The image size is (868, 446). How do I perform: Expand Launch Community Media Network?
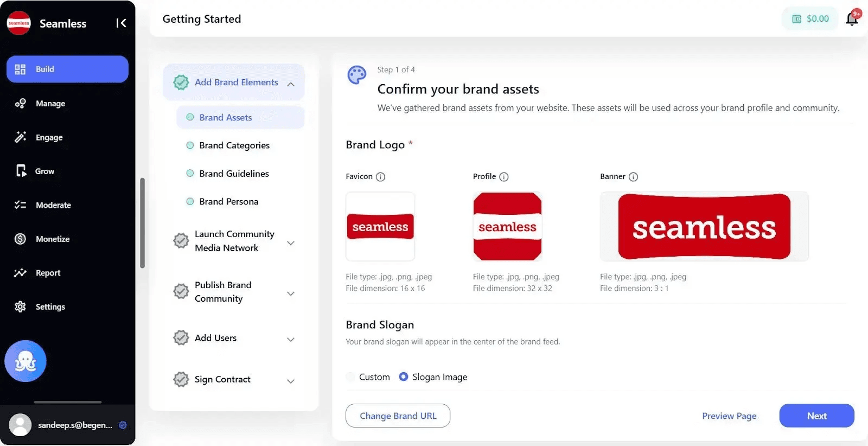[291, 243]
